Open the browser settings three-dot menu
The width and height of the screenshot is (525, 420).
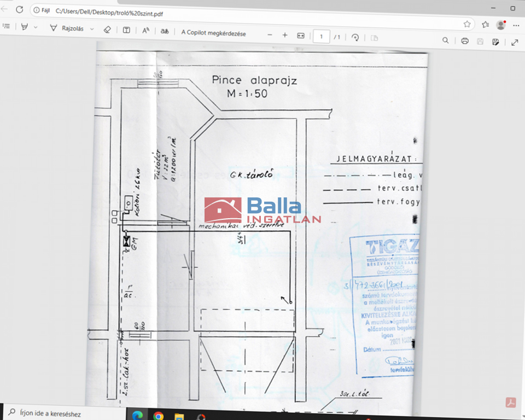pyautogui.click(x=516, y=25)
